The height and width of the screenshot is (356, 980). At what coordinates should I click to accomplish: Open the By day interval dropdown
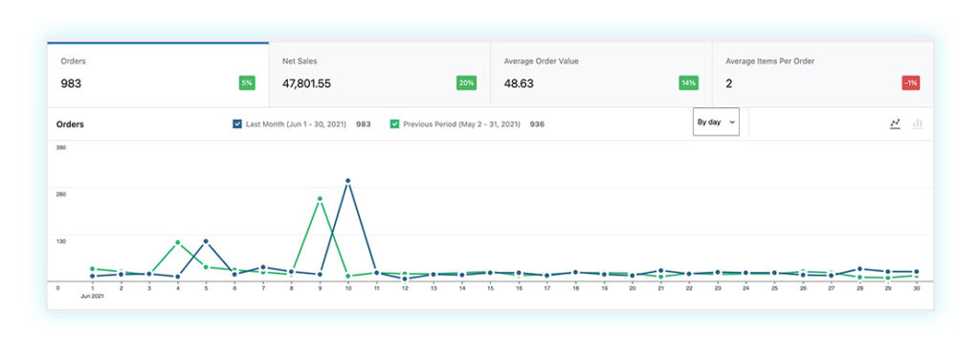(x=716, y=122)
